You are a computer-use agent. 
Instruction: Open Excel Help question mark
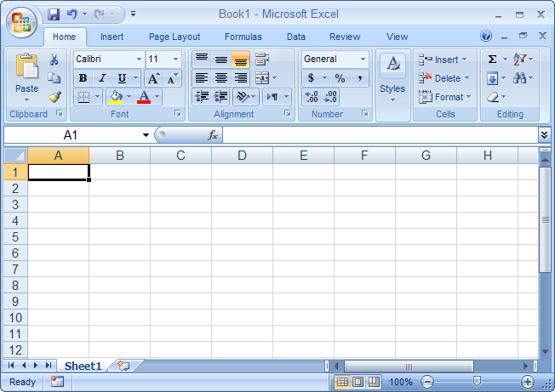pyautogui.click(x=486, y=36)
